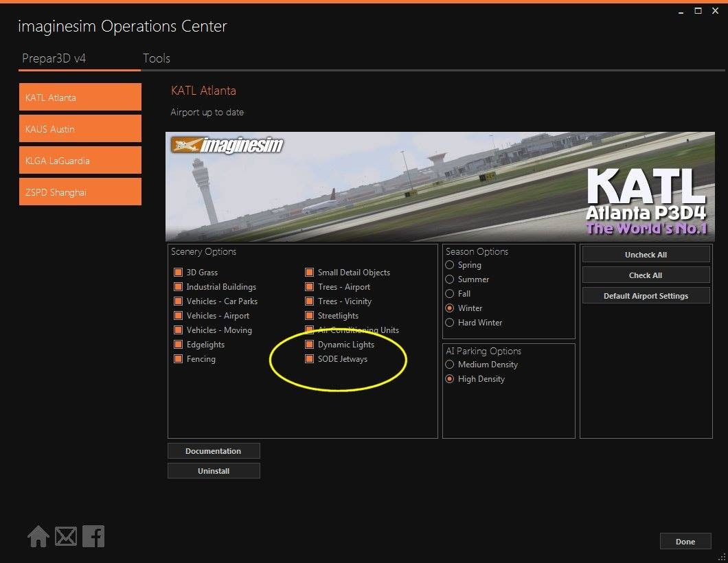Click the 'imaginesim Operations Center' title
Image resolution: width=728 pixels, height=563 pixels.
122,27
